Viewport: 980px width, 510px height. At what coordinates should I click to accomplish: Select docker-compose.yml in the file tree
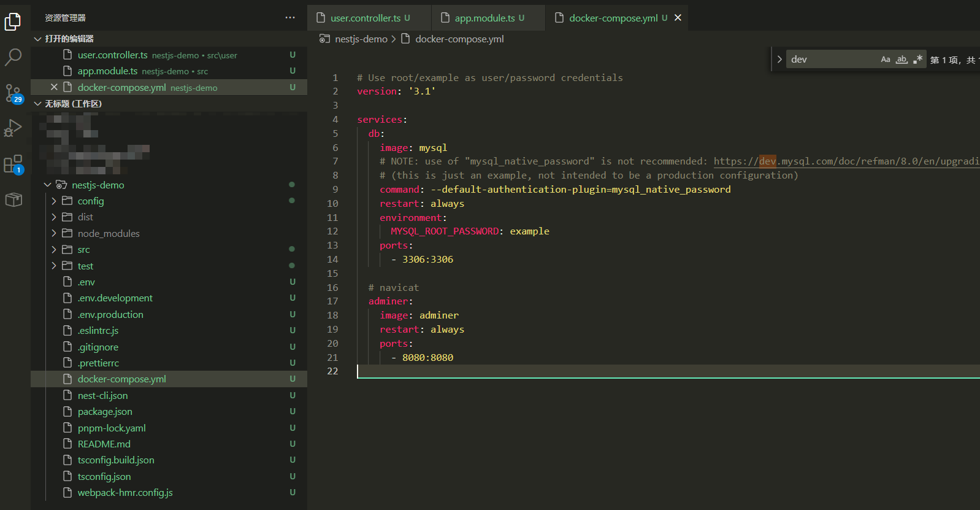[x=169, y=379]
